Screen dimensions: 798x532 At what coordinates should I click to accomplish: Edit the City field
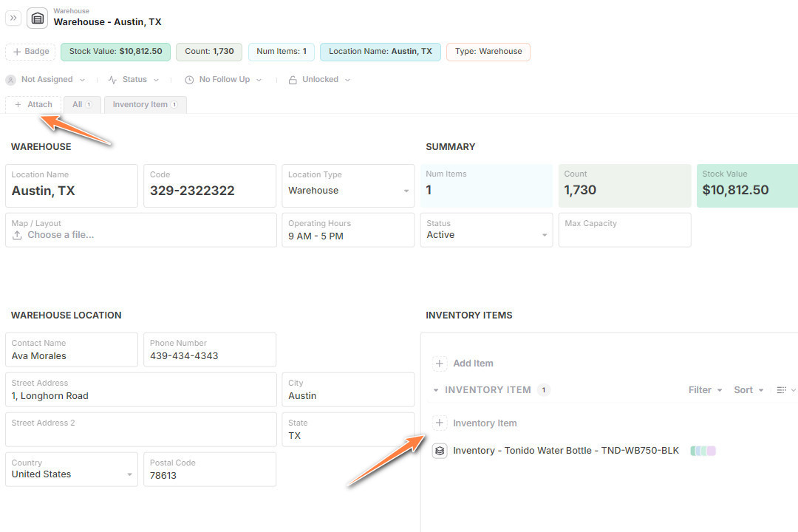pyautogui.click(x=348, y=389)
